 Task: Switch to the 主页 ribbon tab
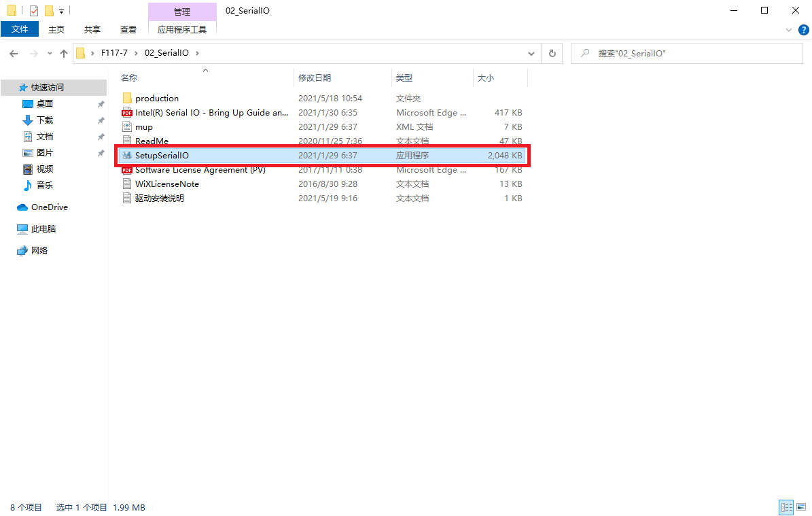(56, 29)
